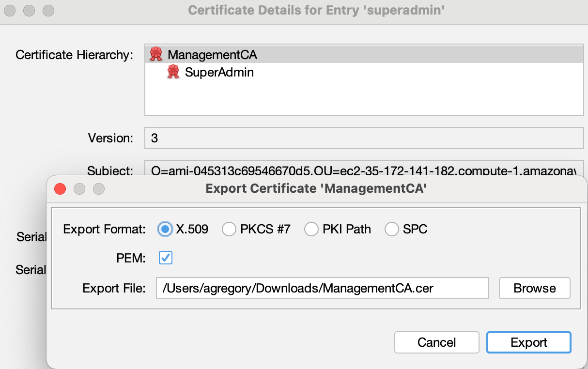This screenshot has height=369, width=588.
Task: Click the SuperAdmin certificate icon in hierarchy
Action: pos(173,73)
